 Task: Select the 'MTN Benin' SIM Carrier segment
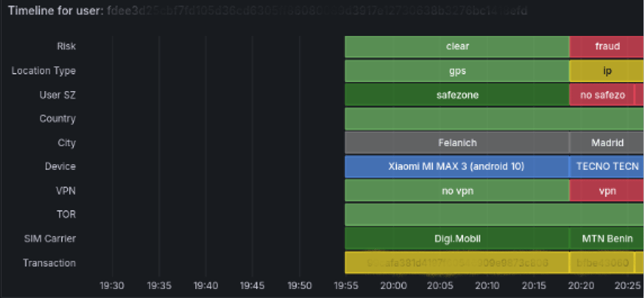click(x=606, y=239)
